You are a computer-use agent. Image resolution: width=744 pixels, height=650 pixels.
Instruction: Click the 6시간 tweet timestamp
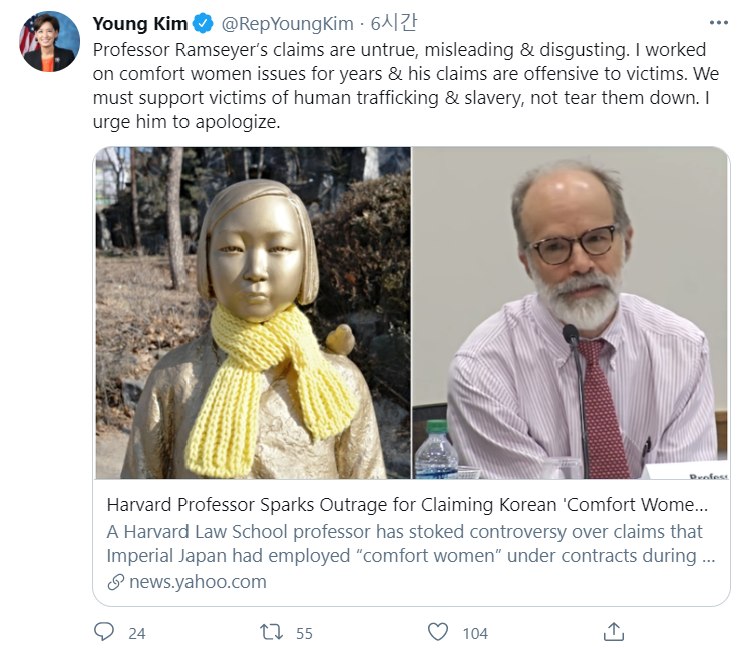tap(390, 23)
